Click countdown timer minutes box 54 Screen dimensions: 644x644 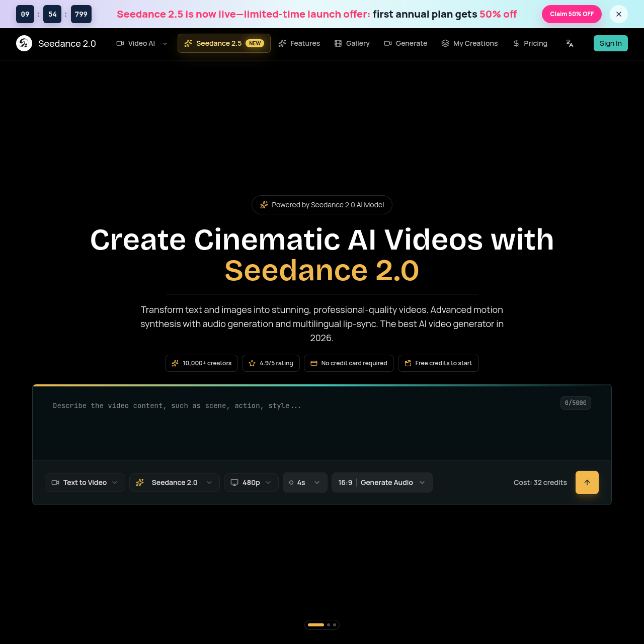pos(52,14)
